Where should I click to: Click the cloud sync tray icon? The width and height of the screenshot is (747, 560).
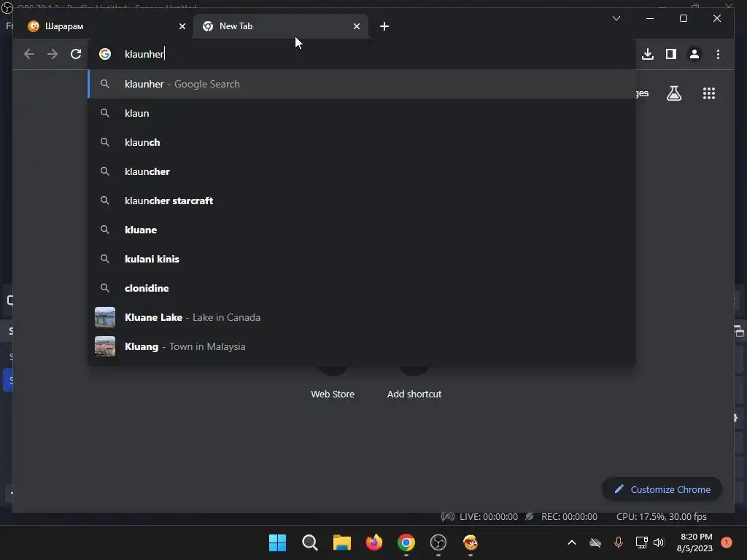tap(595, 542)
